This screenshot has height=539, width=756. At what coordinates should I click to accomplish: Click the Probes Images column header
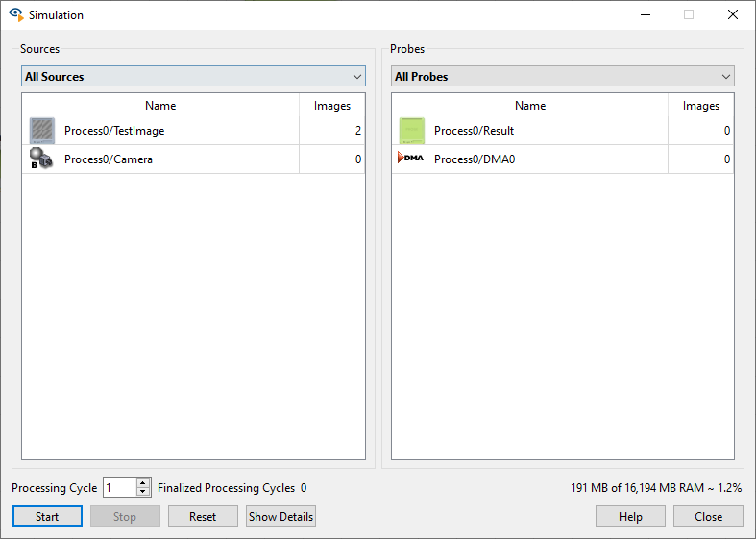pyautogui.click(x=701, y=105)
